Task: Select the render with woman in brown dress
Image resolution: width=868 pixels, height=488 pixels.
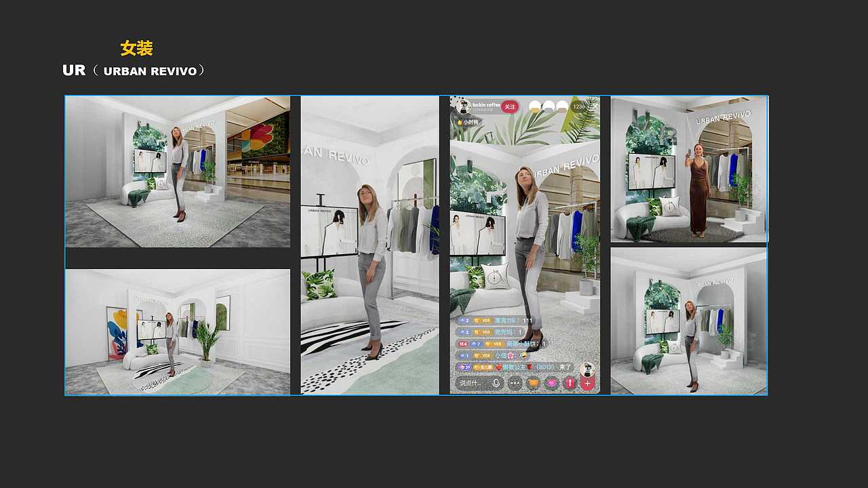Action: point(689,169)
